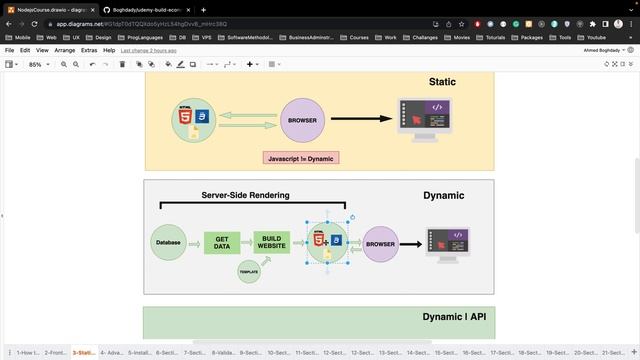Image resolution: width=640 pixels, height=360 pixels.
Task: Reload the browser page
Action: 35,24
